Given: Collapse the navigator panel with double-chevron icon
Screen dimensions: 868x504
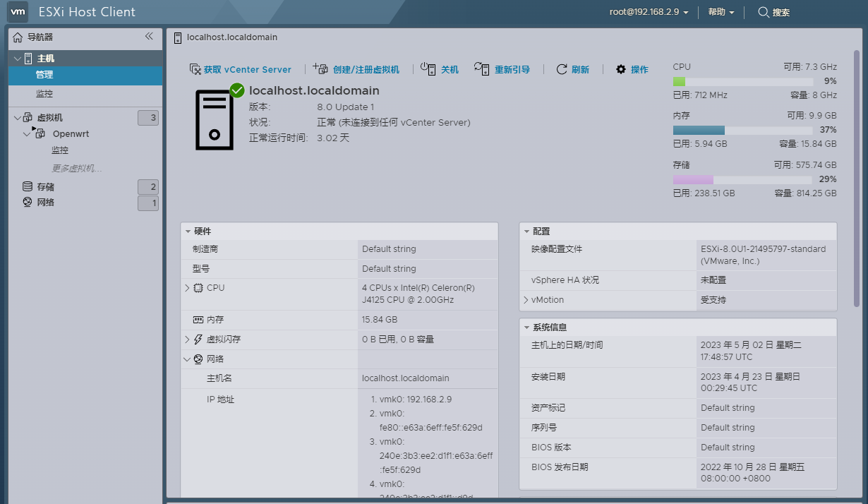Looking at the screenshot, I should coord(149,36).
